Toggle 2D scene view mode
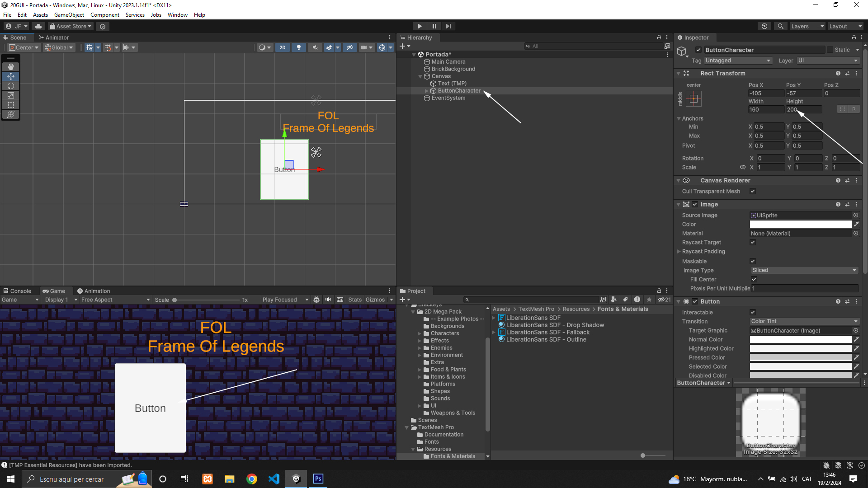The height and width of the screenshot is (488, 868). (283, 47)
